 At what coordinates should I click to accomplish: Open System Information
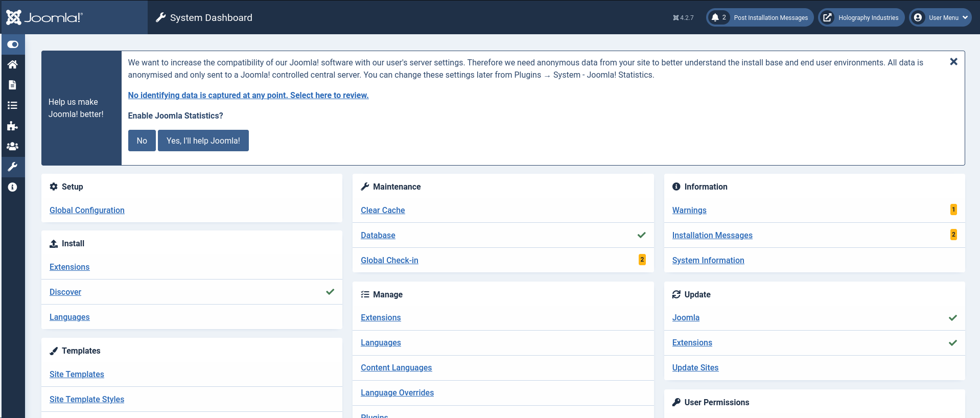[x=708, y=260]
